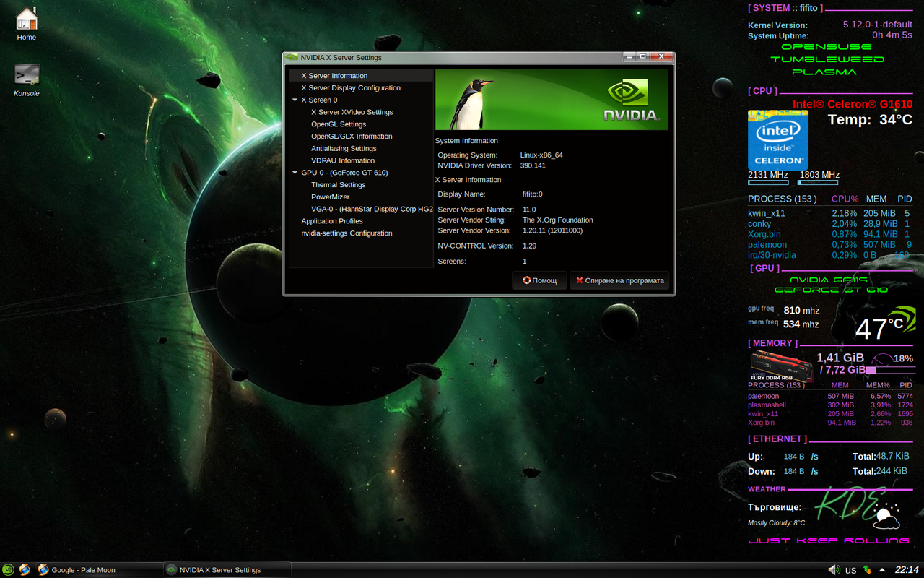This screenshot has width=924, height=578.
Task: Click the NV-CONTROL Version value 1.29
Action: [529, 246]
